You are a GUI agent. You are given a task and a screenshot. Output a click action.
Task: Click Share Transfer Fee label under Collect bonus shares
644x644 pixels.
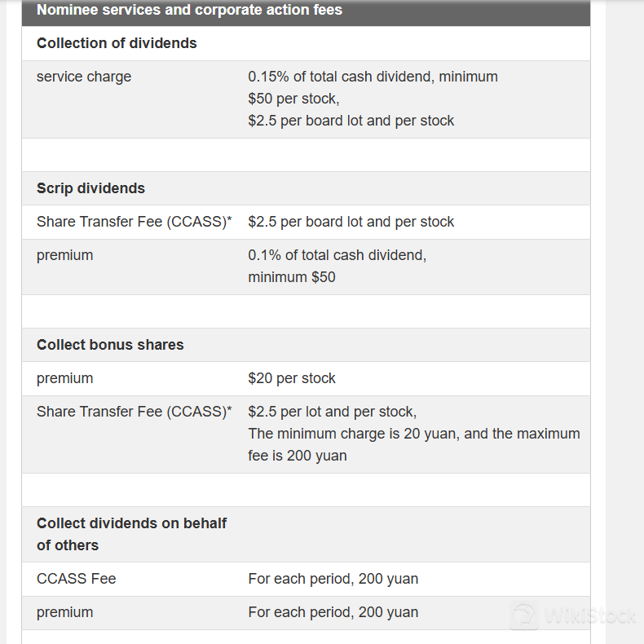tap(135, 412)
